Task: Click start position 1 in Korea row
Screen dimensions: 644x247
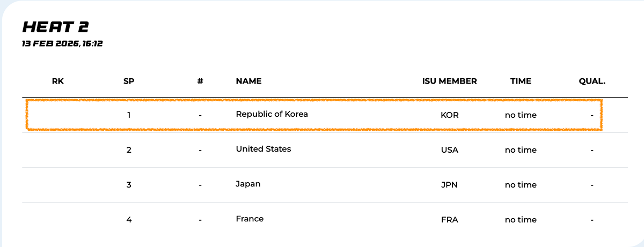Action: click(129, 115)
